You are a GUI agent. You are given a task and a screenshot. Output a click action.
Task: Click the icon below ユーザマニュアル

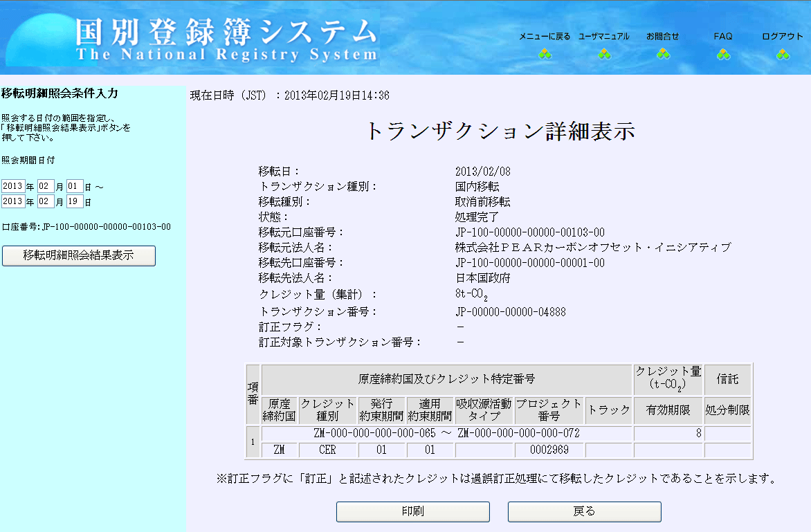pos(604,54)
